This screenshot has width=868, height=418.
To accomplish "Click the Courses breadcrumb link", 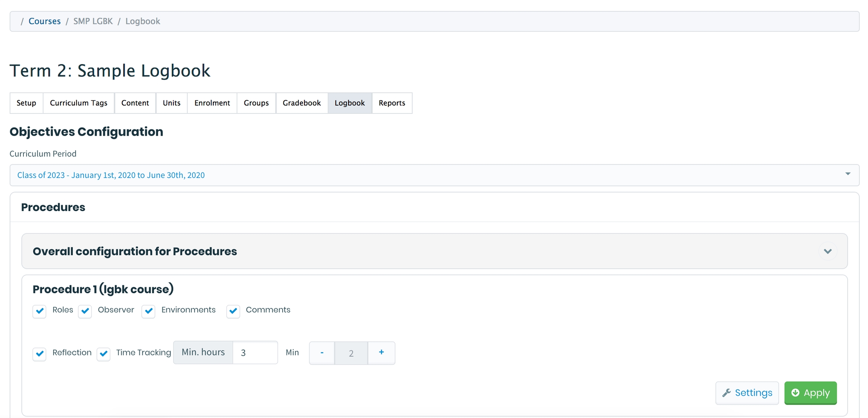I will pos(44,21).
